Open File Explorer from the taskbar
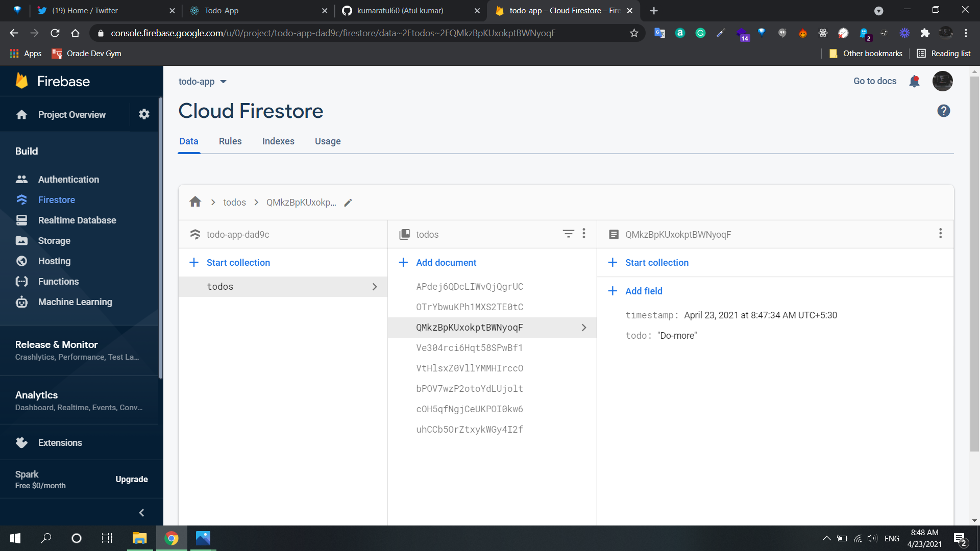This screenshot has width=980, height=551. tap(139, 538)
